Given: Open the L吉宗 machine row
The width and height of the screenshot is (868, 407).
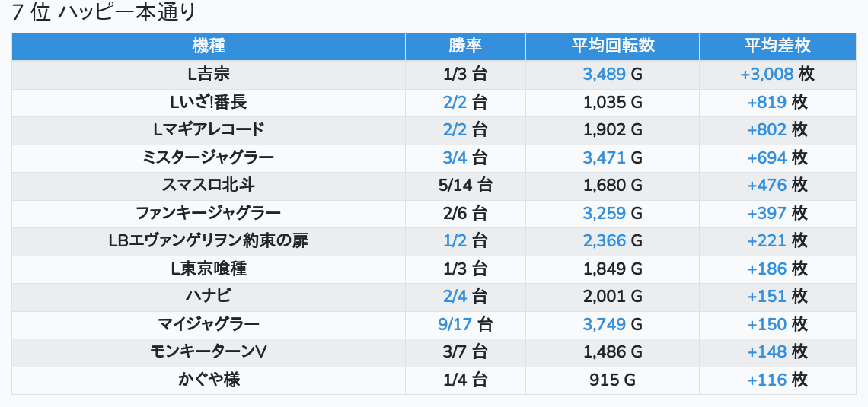Looking at the screenshot, I should [434, 75].
